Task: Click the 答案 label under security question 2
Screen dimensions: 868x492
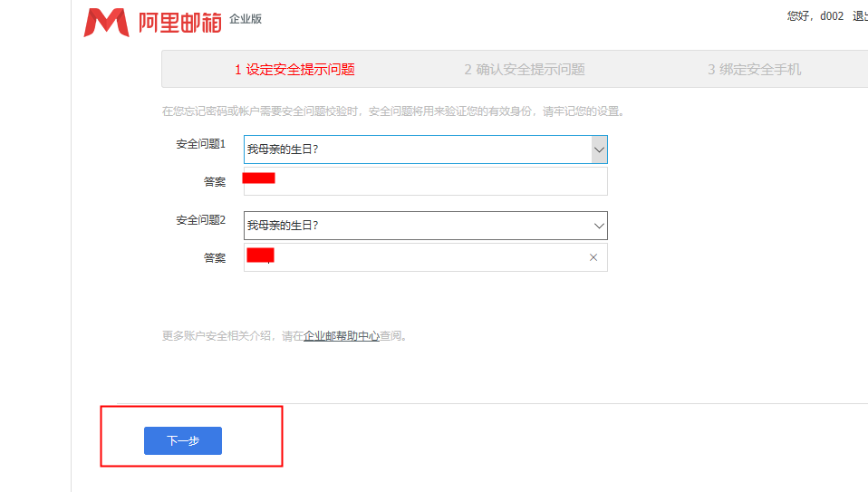Action: click(215, 258)
